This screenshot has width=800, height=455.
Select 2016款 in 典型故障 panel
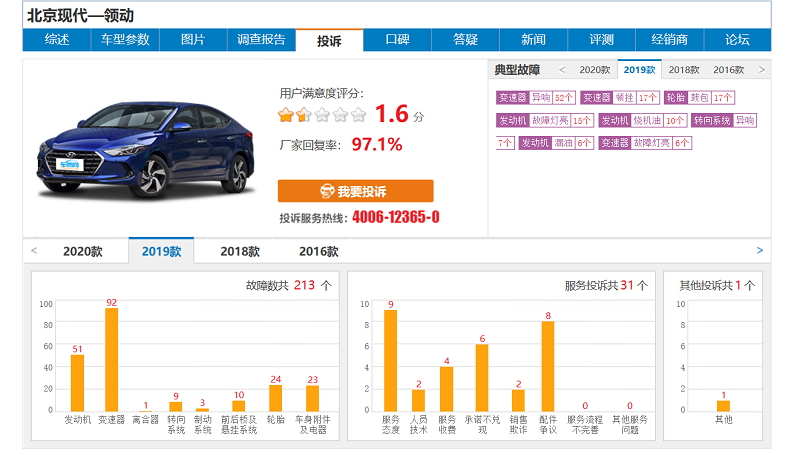coord(729,70)
